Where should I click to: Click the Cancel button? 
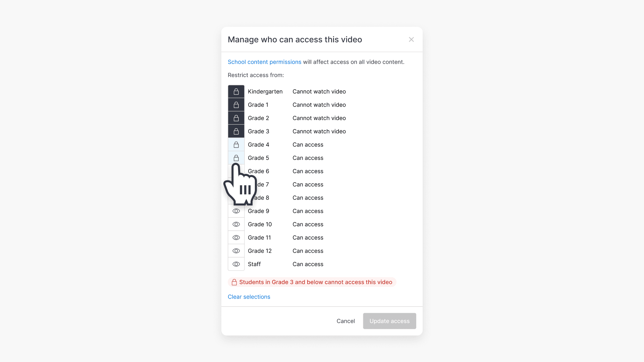[345, 321]
